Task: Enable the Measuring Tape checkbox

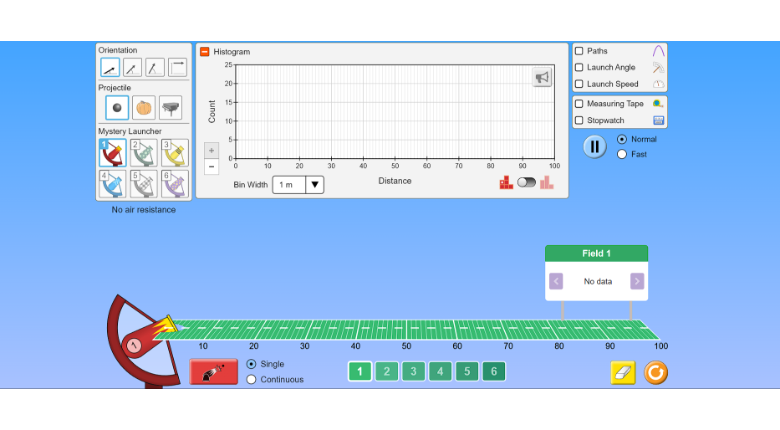Action: (579, 104)
